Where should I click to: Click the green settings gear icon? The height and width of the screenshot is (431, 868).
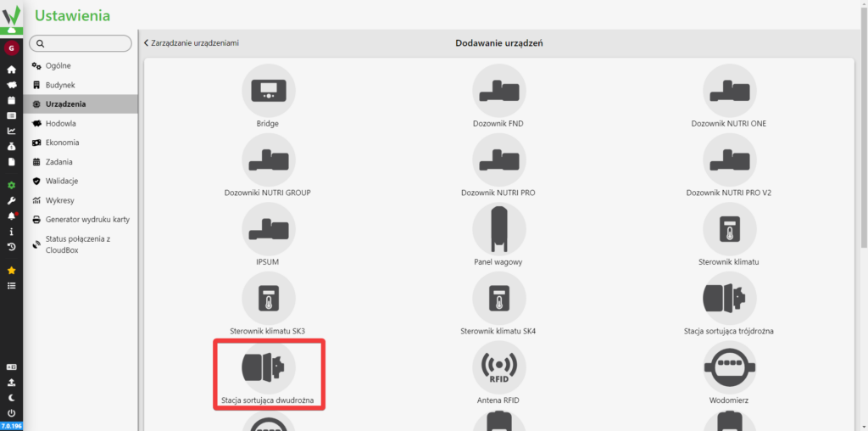pyautogui.click(x=11, y=186)
